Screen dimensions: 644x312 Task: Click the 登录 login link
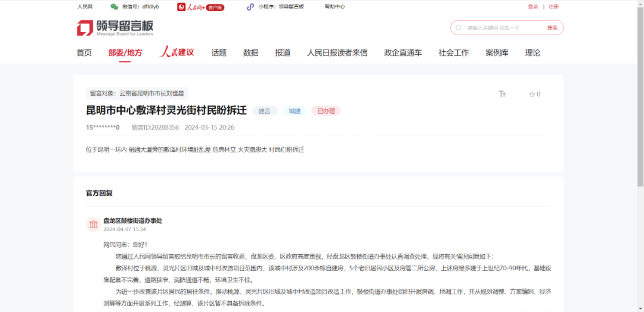532,7
